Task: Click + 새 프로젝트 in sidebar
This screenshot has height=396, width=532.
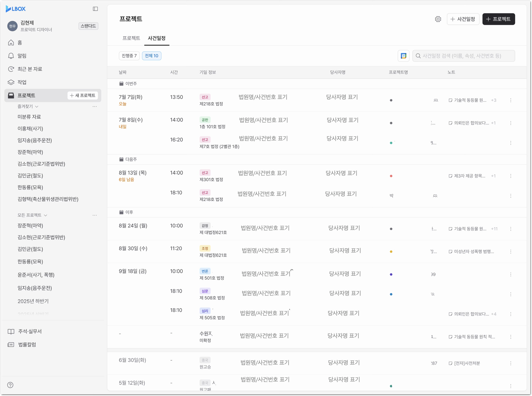Action: (83, 95)
